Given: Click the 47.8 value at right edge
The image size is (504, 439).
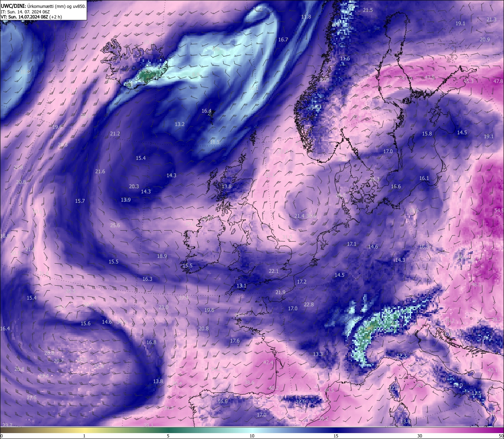Looking at the screenshot, I should (498, 81).
